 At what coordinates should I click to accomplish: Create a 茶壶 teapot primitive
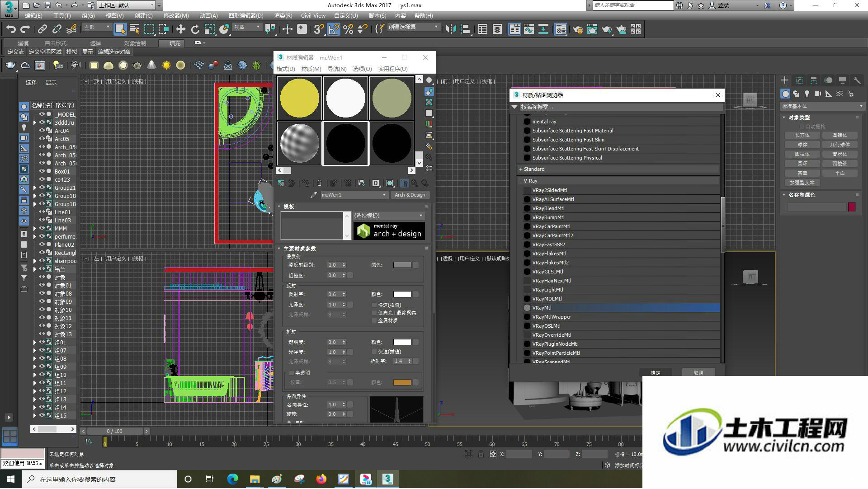802,173
